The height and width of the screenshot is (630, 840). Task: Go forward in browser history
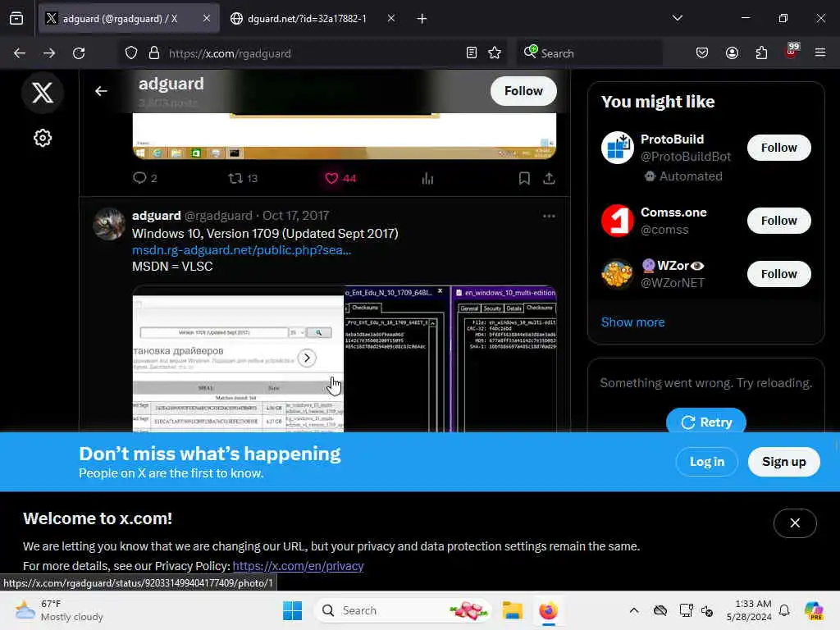point(49,53)
